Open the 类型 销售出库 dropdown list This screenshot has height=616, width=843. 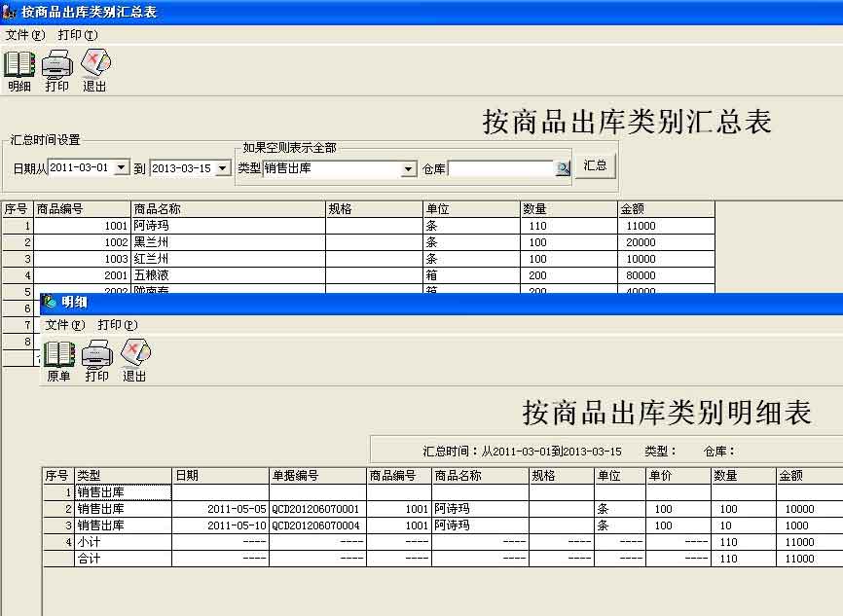pos(409,169)
